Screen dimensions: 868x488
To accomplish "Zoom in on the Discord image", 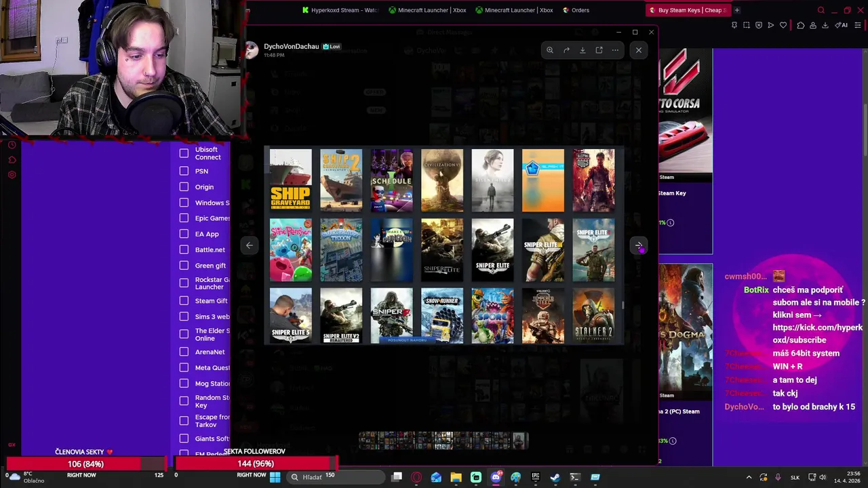I will pos(550,50).
